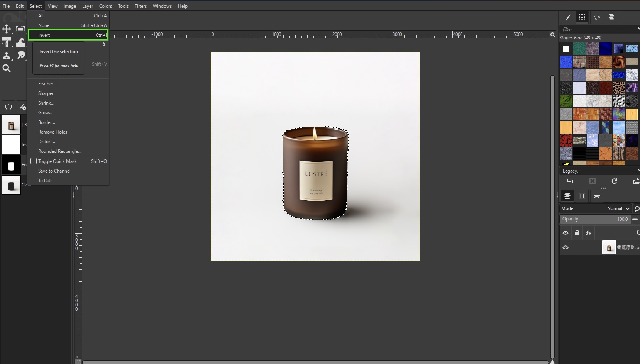Image resolution: width=640 pixels, height=364 pixels.
Task: Switch to the Document History tab
Action: pos(611,17)
